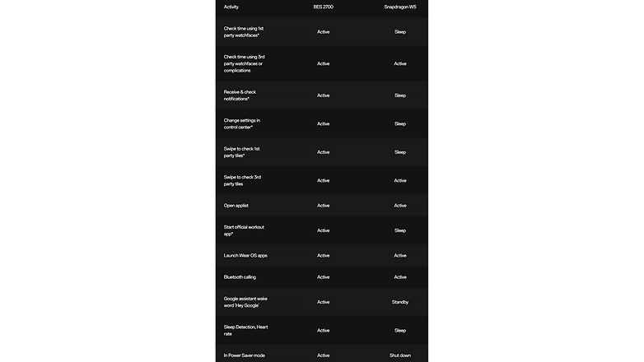Select 'Google assistant wake word' row label
The image size is (644, 362).
coord(245,302)
